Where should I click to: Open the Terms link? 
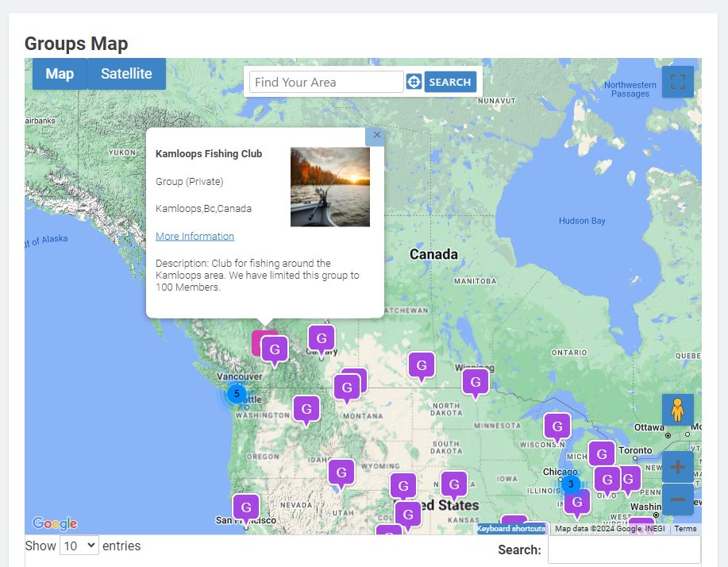pyautogui.click(x=684, y=527)
